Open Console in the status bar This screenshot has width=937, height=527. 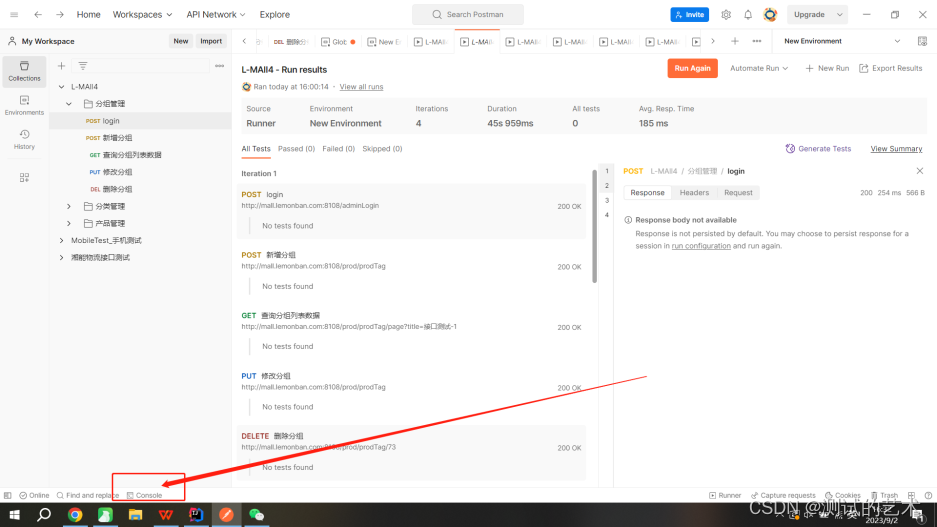145,495
